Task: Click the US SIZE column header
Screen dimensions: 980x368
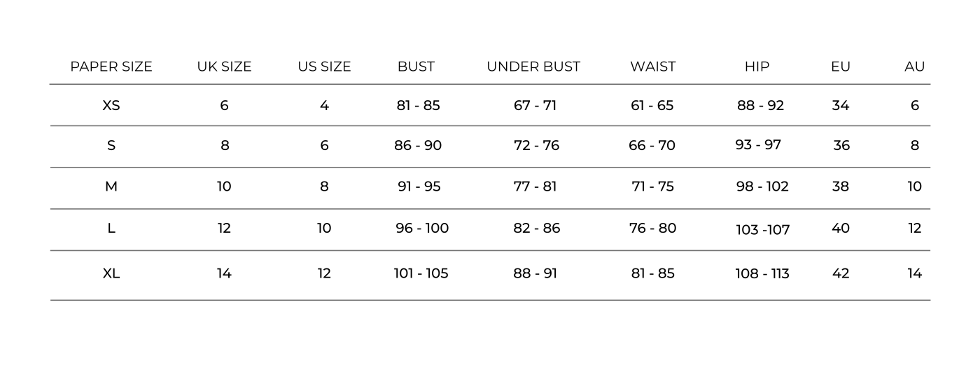Action: (324, 67)
